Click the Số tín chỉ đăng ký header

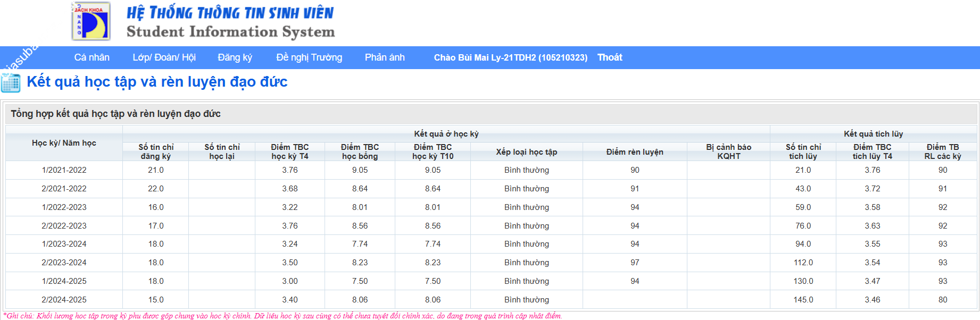click(156, 151)
